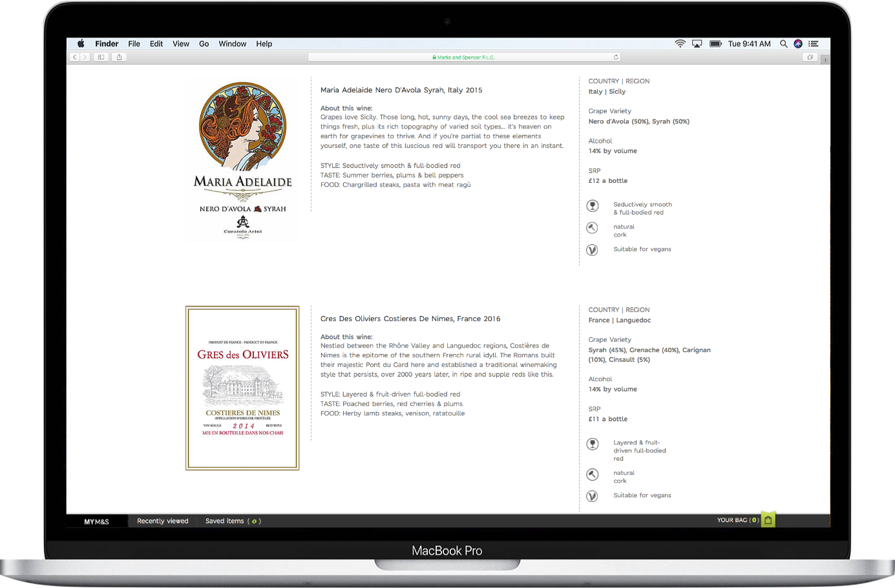
Task: Click natural cork icon for Cres Des Oliviers
Action: click(x=592, y=474)
